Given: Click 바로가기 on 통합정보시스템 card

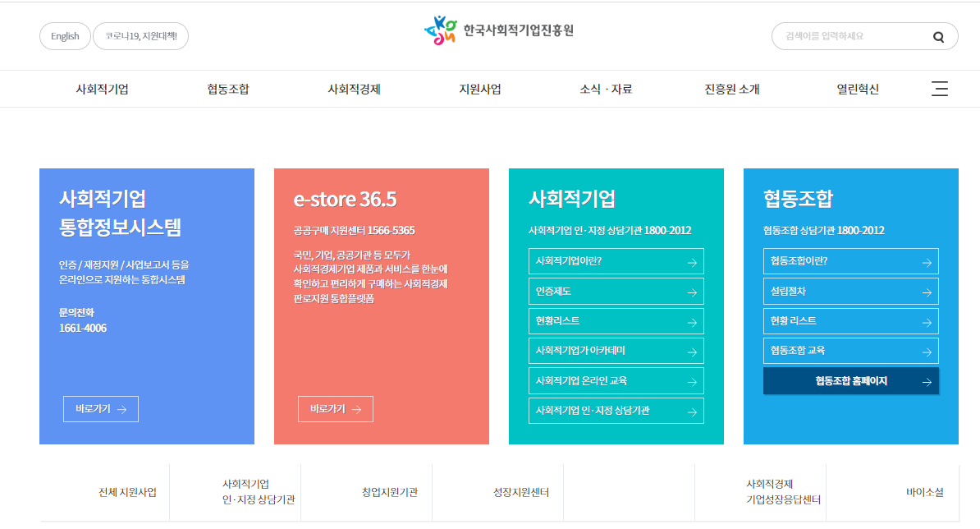Looking at the screenshot, I should 101,409.
